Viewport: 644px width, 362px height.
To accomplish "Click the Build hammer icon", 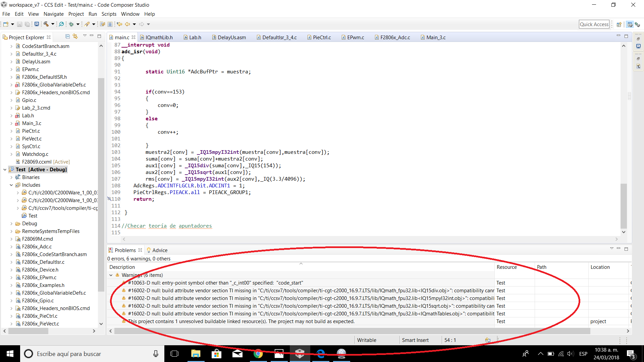I will click(46, 24).
